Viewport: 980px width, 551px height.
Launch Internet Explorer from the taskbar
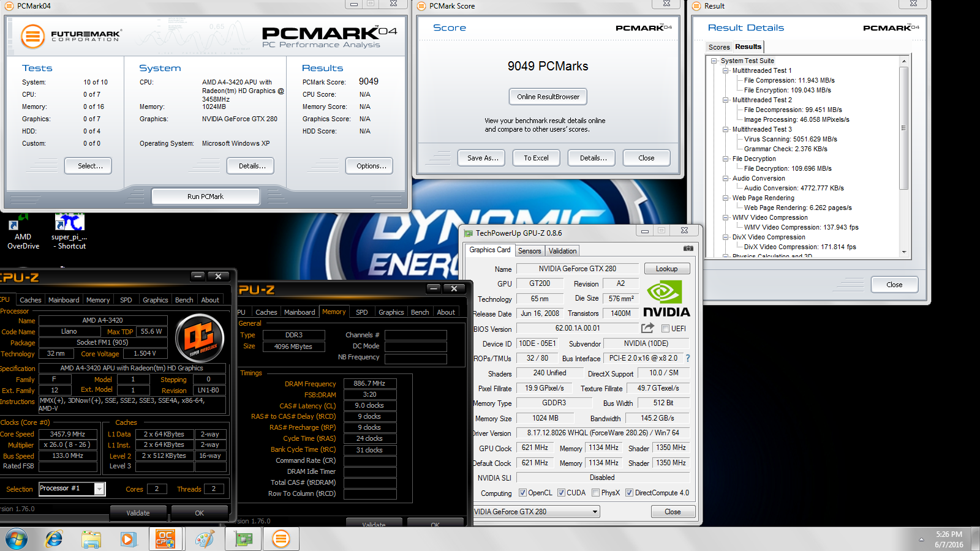54,539
